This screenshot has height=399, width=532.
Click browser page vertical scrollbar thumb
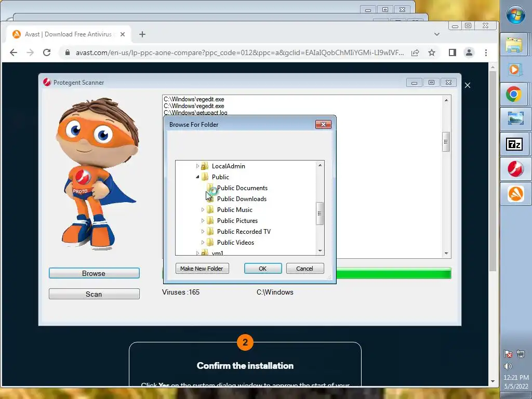click(x=493, y=171)
